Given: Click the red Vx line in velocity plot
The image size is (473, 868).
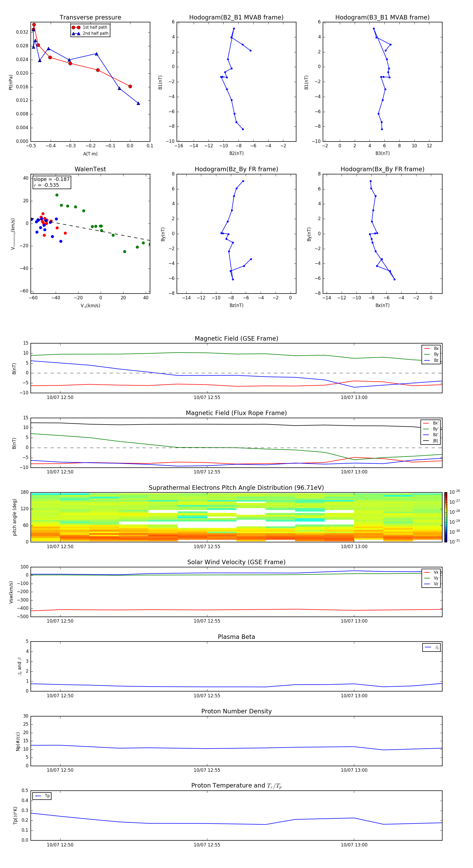Looking at the screenshot, I should click(236, 609).
